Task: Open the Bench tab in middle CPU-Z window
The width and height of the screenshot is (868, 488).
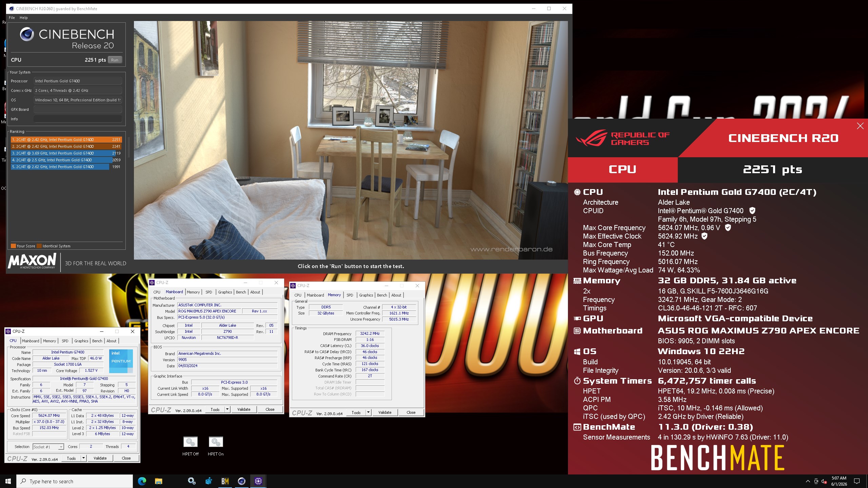Action: click(x=241, y=292)
